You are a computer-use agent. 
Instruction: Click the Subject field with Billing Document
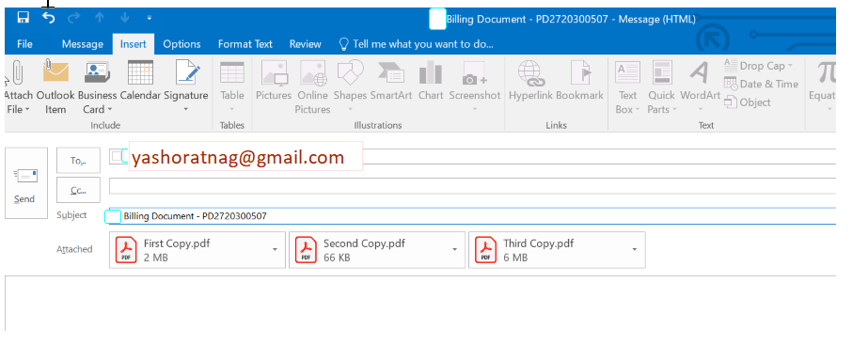472,216
